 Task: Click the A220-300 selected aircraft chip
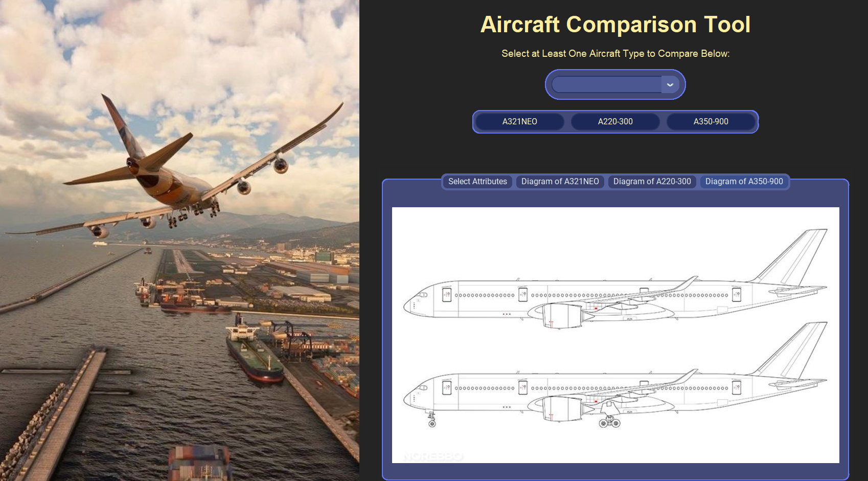615,122
